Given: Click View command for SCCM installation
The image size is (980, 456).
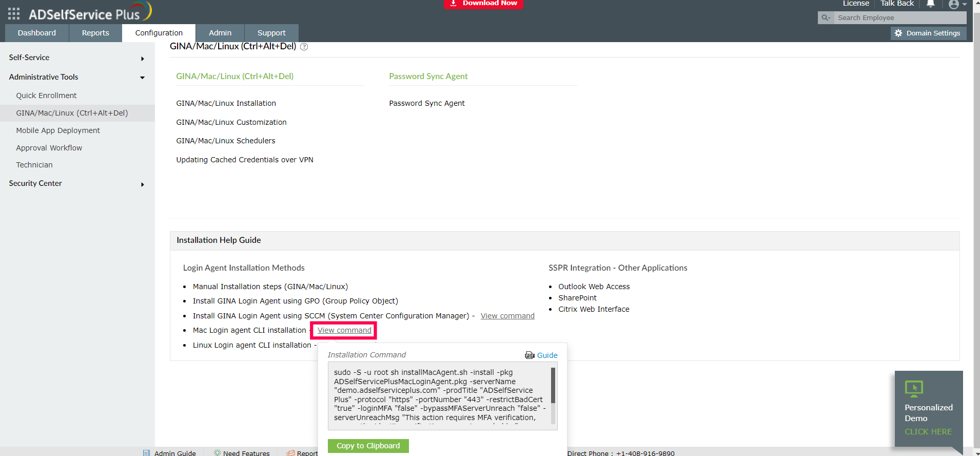Looking at the screenshot, I should click(507, 316).
